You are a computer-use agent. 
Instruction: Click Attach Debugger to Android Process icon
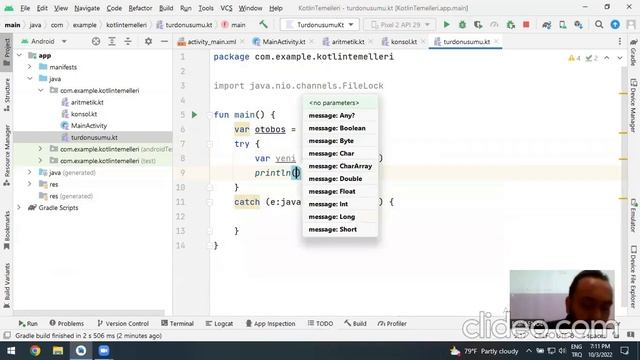pyautogui.click(x=511, y=24)
